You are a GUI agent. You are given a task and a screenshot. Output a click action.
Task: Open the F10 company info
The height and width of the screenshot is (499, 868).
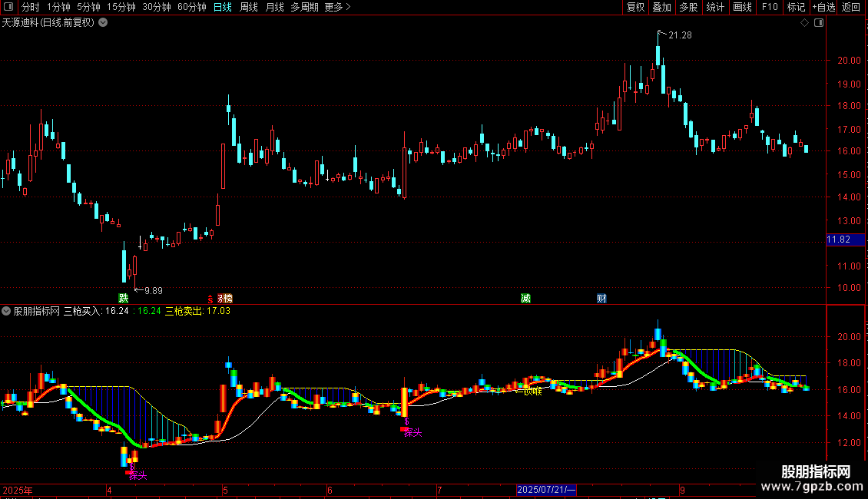tap(770, 7)
